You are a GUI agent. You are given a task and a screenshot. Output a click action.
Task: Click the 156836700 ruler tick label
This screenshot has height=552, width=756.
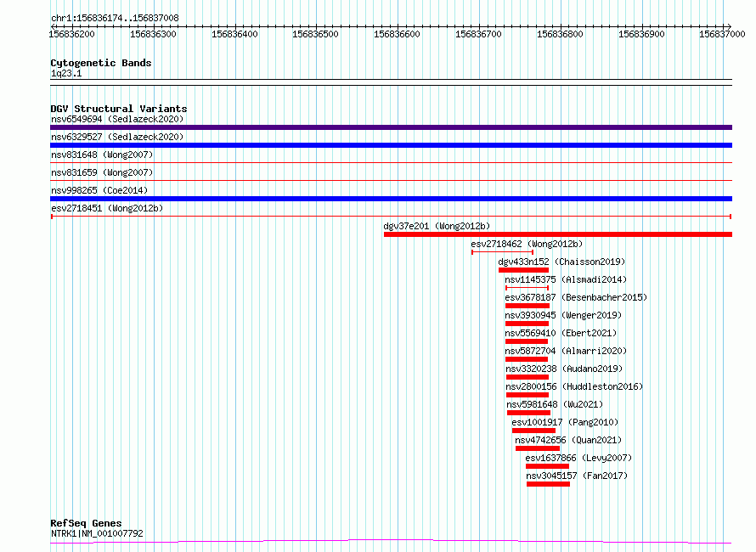(x=478, y=34)
